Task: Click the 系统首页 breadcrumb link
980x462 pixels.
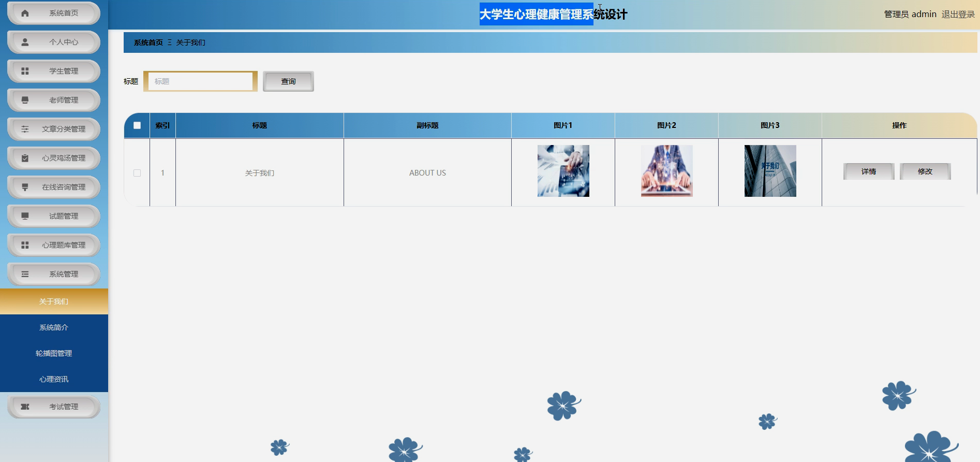Action: [149, 42]
